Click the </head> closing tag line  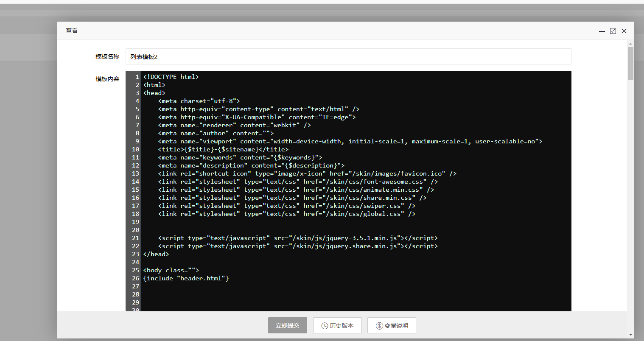(156, 254)
